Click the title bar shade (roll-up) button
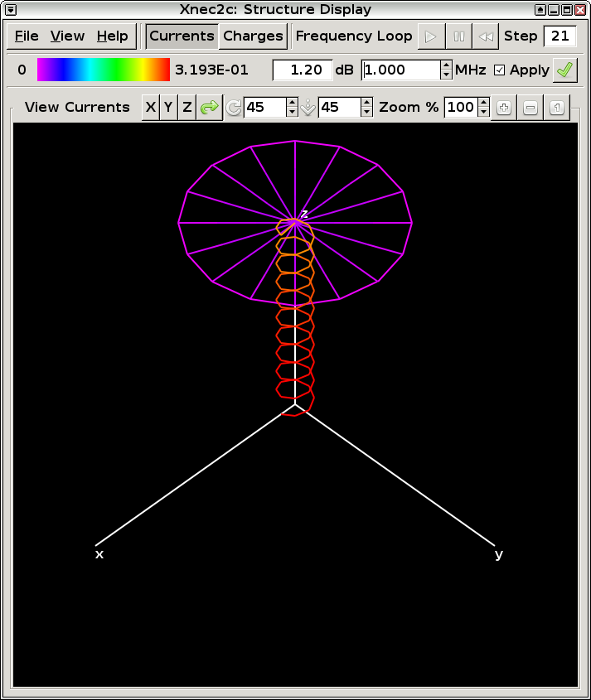Image resolution: width=591 pixels, height=700 pixels. tap(540, 9)
